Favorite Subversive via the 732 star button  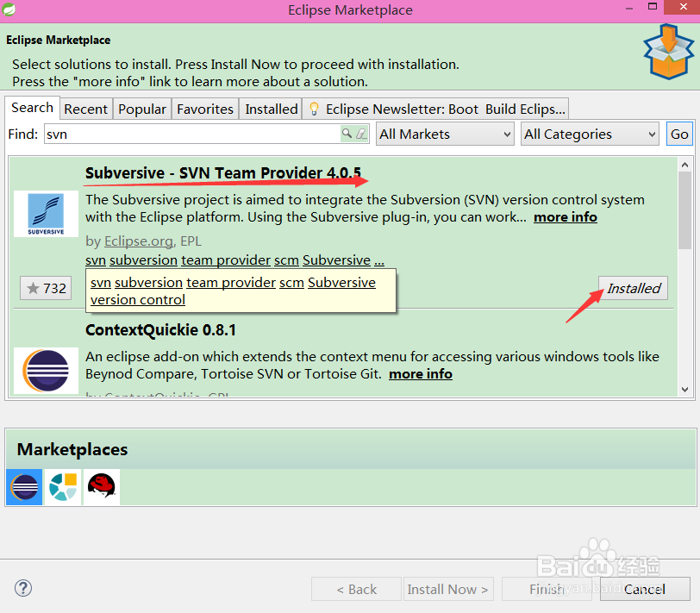pos(46,288)
